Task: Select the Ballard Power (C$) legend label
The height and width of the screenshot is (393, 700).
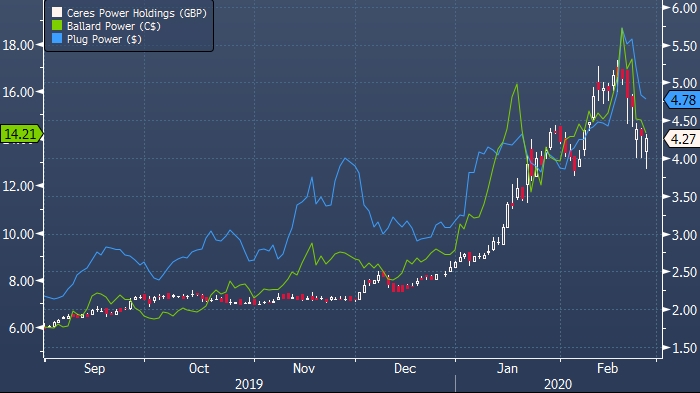Action: click(x=113, y=26)
